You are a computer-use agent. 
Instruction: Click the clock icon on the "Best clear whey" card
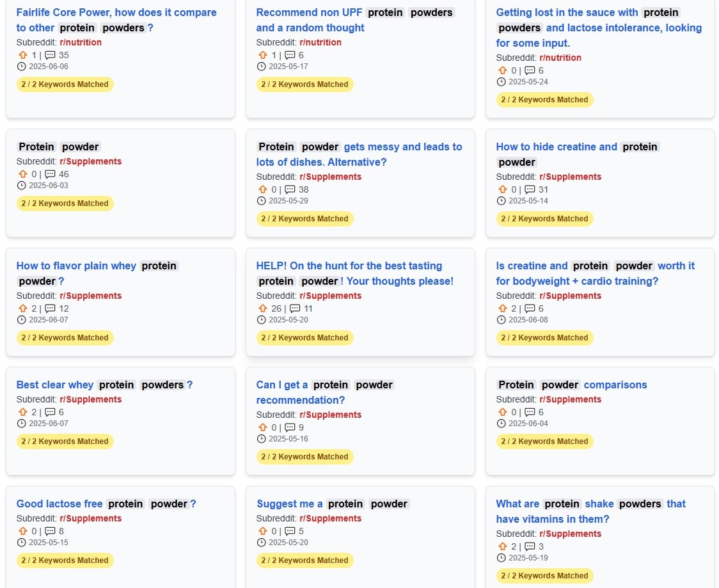point(20,423)
